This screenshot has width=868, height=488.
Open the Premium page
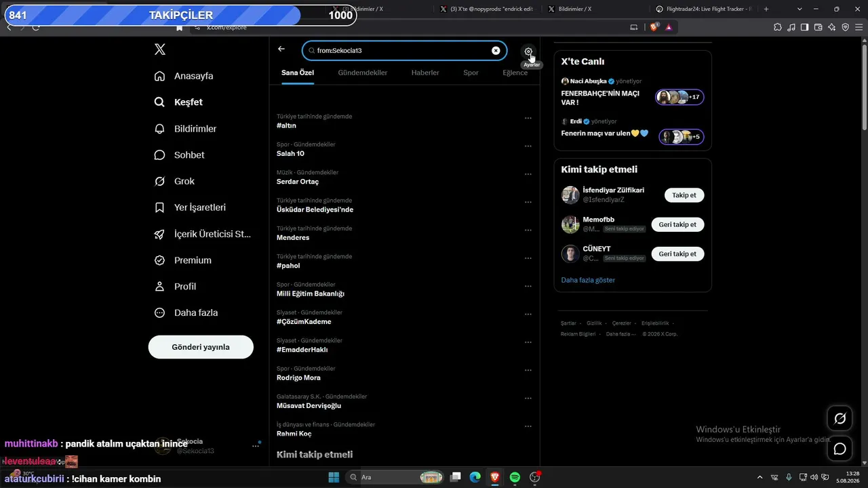click(x=182, y=260)
